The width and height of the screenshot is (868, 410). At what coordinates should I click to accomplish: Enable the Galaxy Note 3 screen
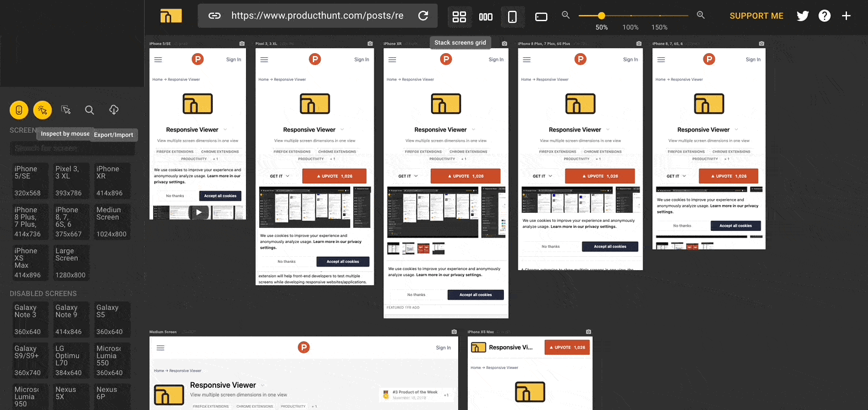click(x=30, y=320)
